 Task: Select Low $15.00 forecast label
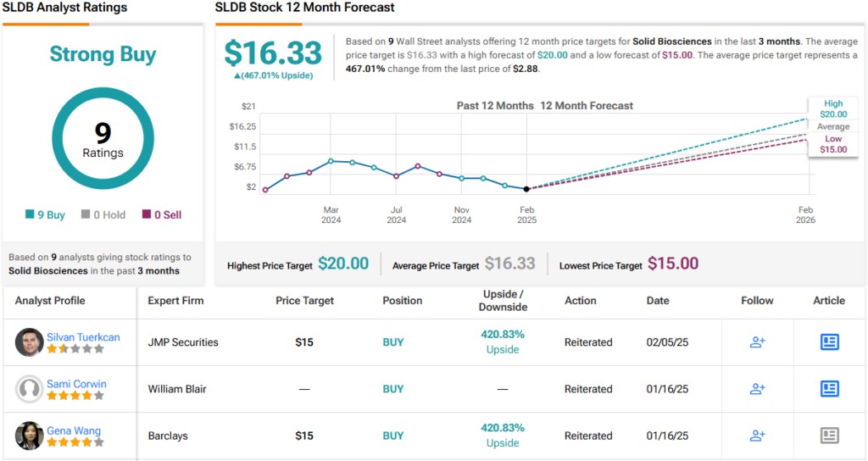pos(832,144)
